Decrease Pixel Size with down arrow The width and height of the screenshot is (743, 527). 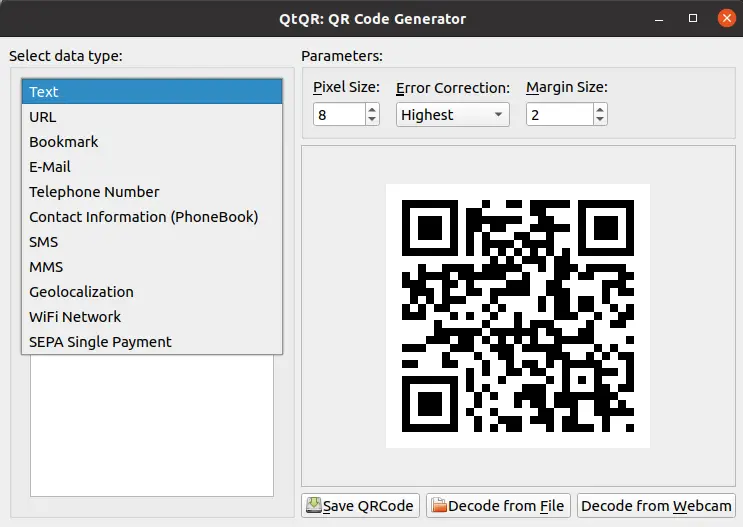(x=372, y=119)
